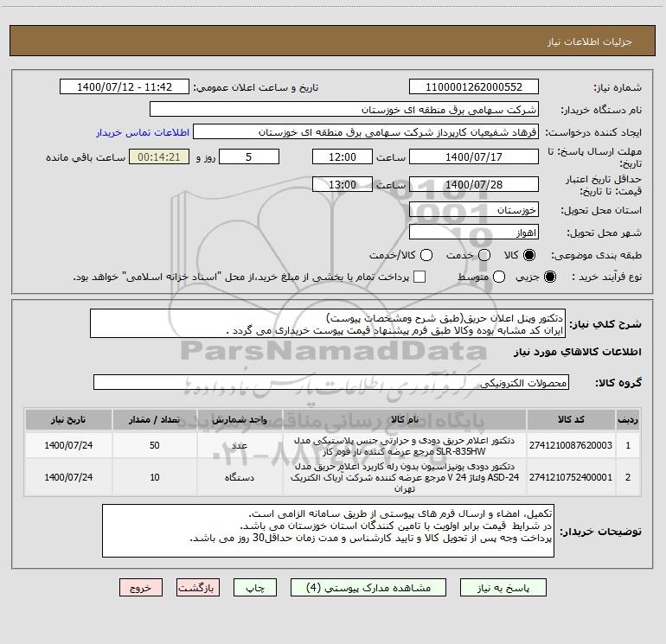Click the remaining time counter 00:14:21
This screenshot has height=644, width=666.
tap(159, 156)
